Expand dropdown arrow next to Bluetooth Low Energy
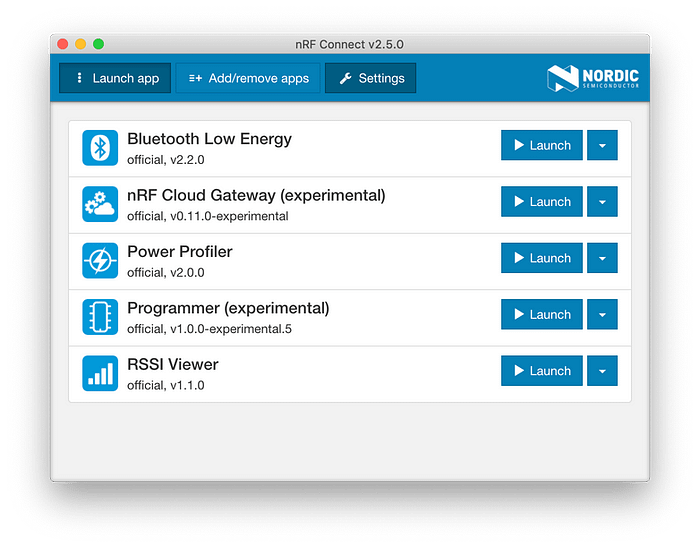700x548 pixels. [602, 145]
